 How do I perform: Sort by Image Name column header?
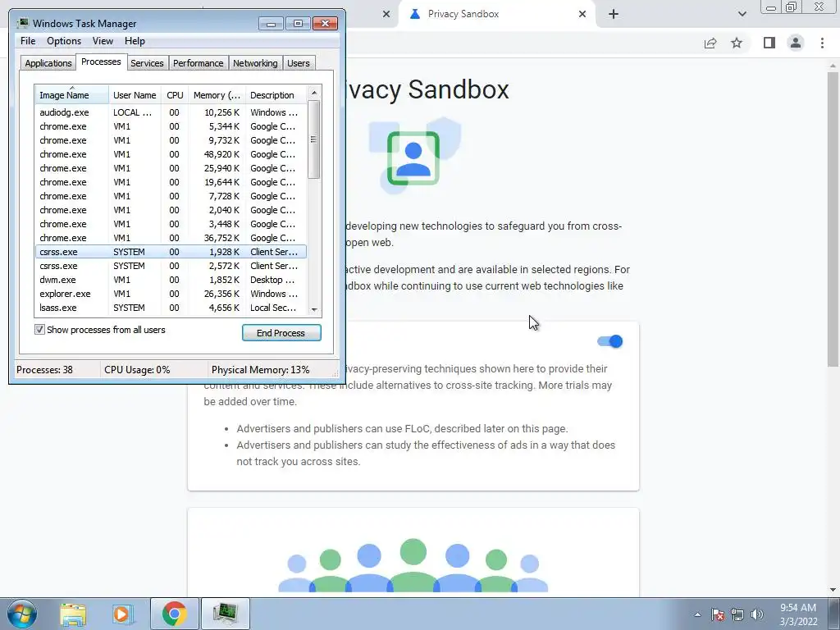72,95
